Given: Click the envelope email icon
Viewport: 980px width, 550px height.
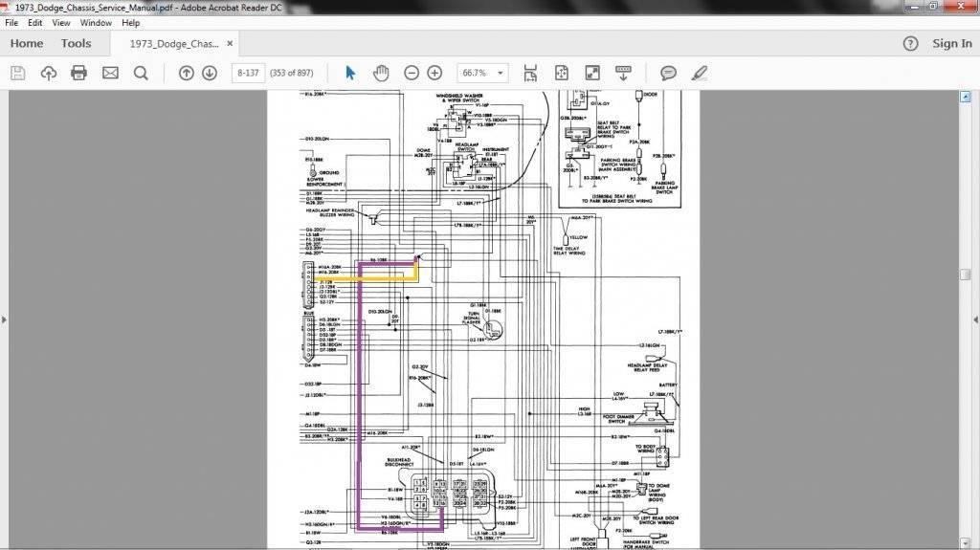Looking at the screenshot, I should pyautogui.click(x=110, y=73).
